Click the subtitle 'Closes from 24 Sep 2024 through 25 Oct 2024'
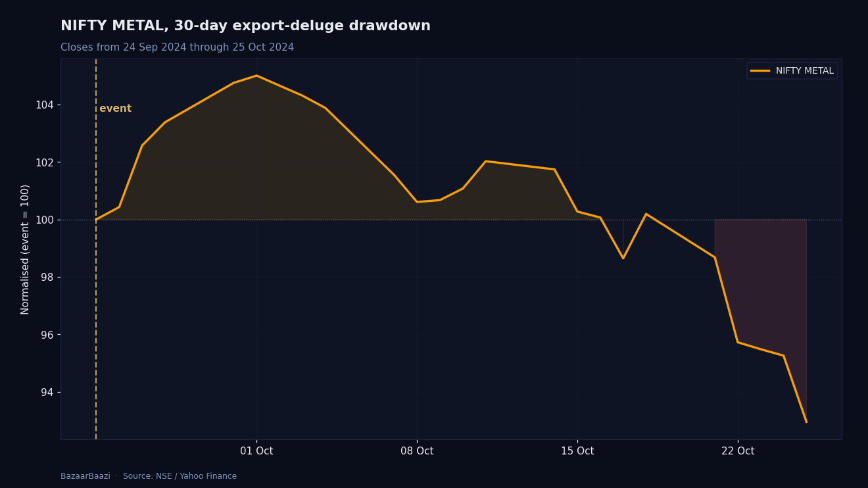This screenshot has height=488, width=868. [178, 48]
